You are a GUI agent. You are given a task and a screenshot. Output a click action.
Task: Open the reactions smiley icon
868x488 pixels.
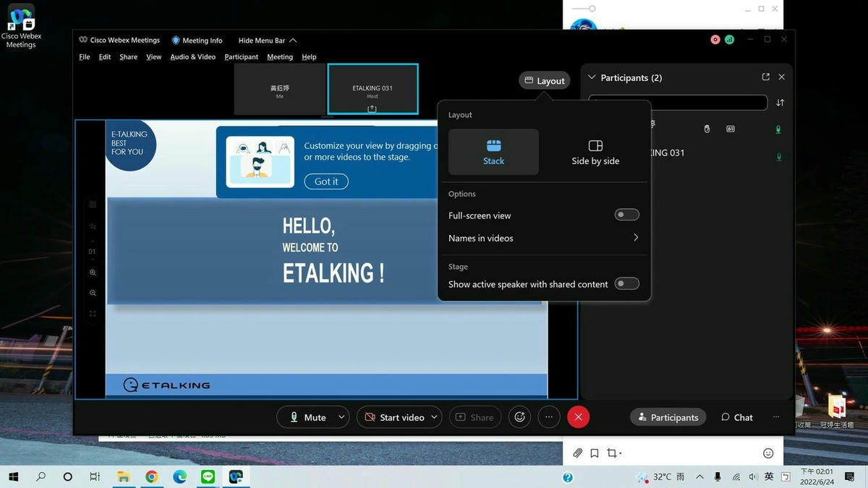pos(519,417)
